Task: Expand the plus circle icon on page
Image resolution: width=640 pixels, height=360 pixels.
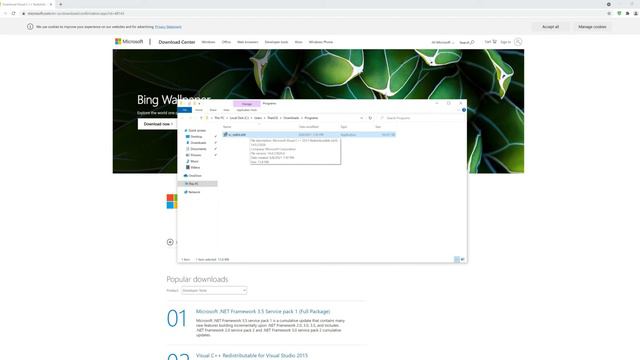Action: [170, 242]
